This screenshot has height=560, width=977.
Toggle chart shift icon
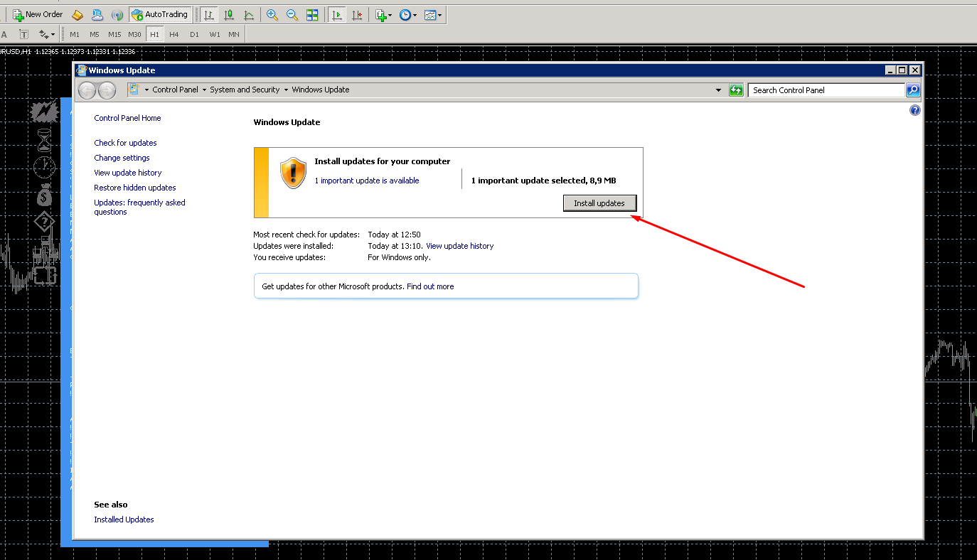(357, 14)
